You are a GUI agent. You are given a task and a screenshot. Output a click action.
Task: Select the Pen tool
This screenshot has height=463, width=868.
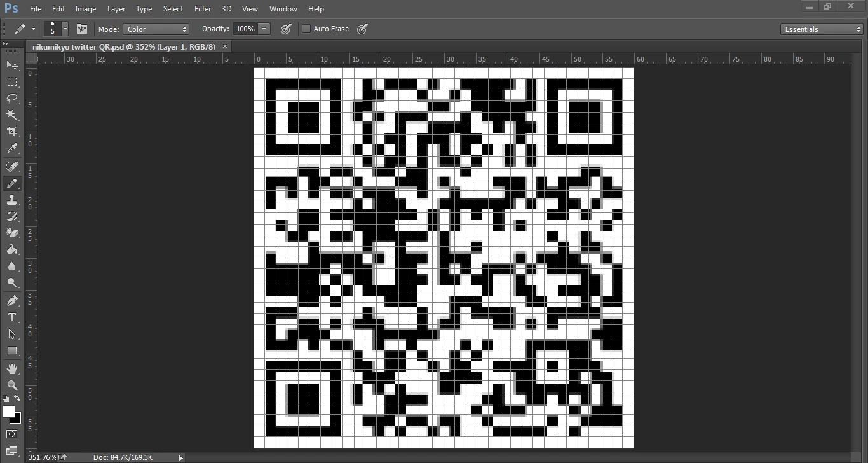coord(12,301)
